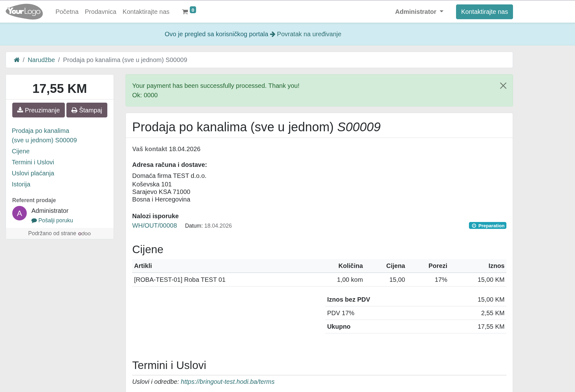Jump to Istorija sidebar link
The height and width of the screenshot is (392, 575).
coord(21,184)
